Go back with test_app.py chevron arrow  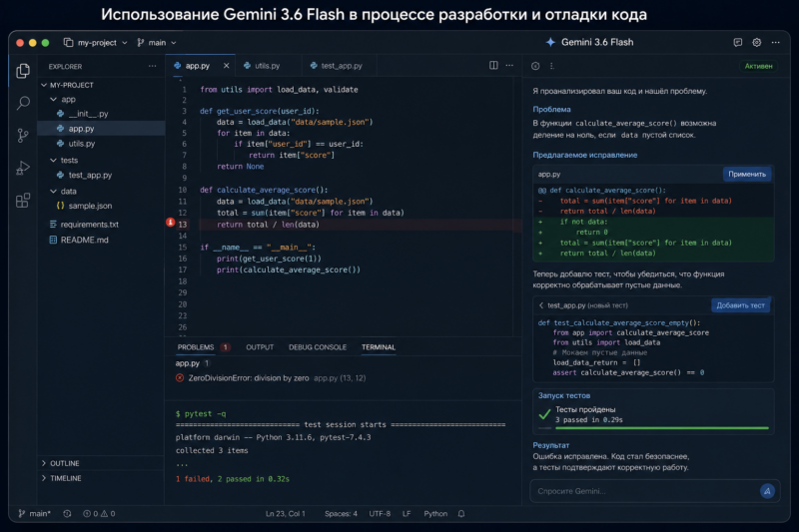pos(541,305)
